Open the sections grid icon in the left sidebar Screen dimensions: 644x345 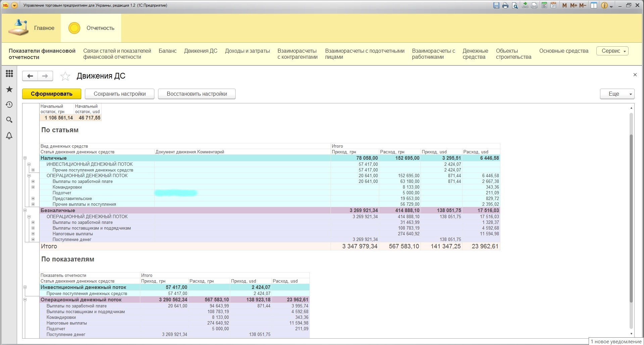tap(9, 73)
